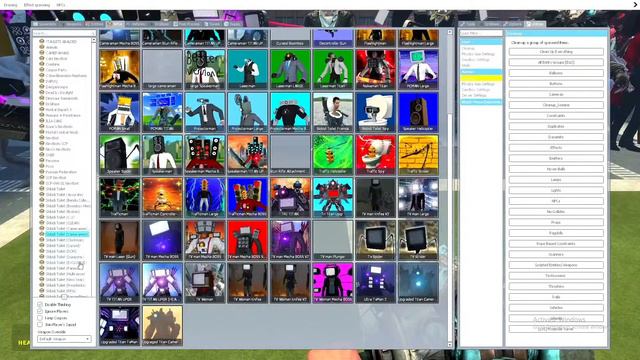
Task: Select the Skibidi Toilet (Cameramen) category
Action: (67, 234)
